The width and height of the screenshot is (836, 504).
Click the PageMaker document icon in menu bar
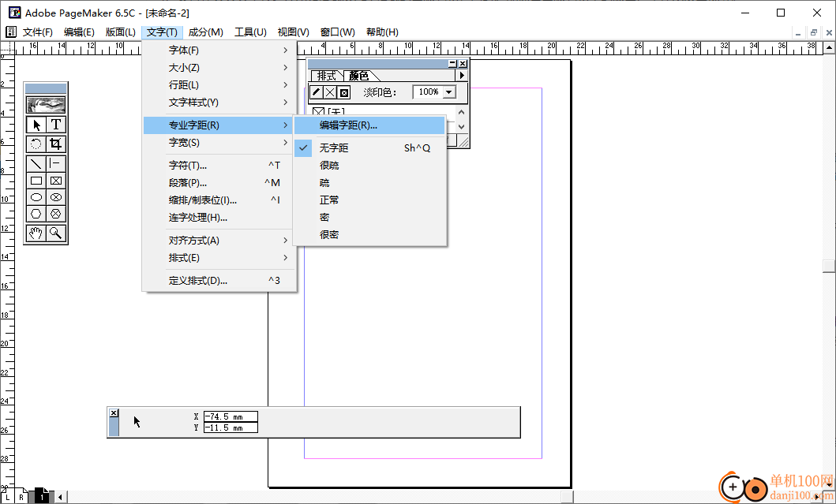pyautogui.click(x=11, y=32)
